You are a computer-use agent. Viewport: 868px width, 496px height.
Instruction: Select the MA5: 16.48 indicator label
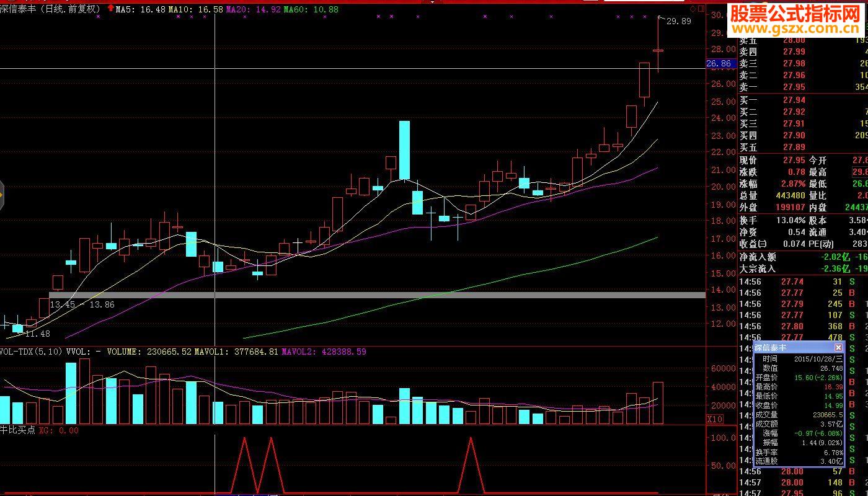[x=141, y=9]
